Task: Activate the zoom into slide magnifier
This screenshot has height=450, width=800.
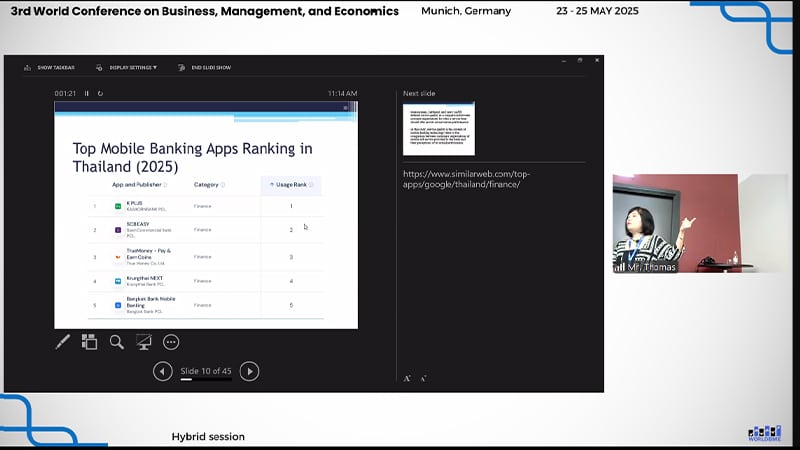Action: (116, 342)
